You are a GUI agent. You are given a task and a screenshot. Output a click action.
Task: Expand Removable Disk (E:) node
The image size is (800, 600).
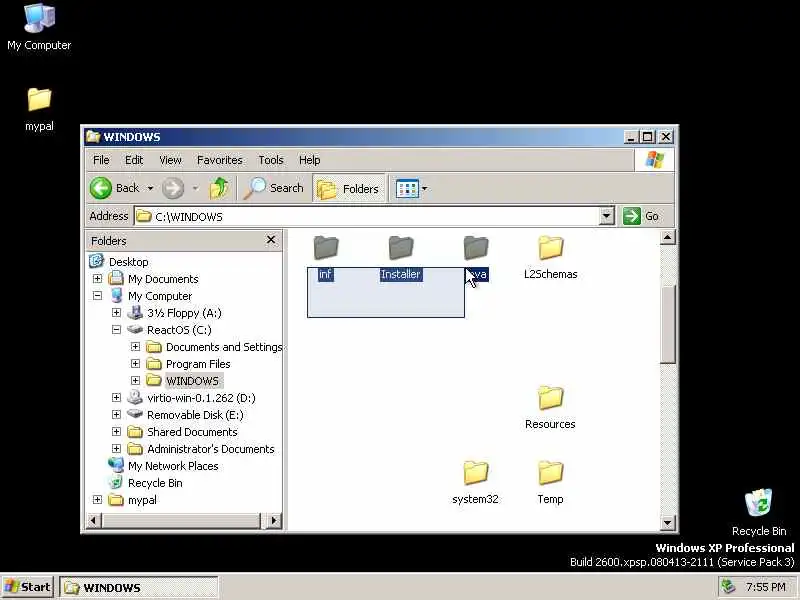click(116, 414)
